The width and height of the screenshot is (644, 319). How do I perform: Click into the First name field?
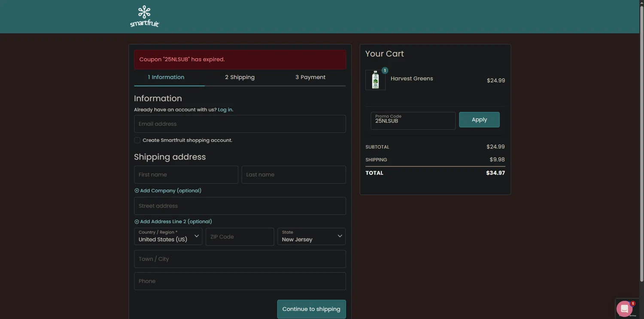point(186,175)
